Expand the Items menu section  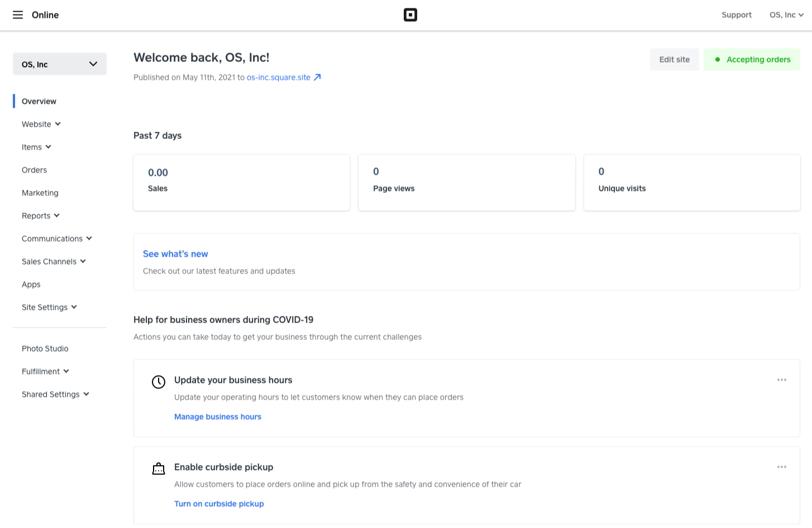click(x=37, y=147)
